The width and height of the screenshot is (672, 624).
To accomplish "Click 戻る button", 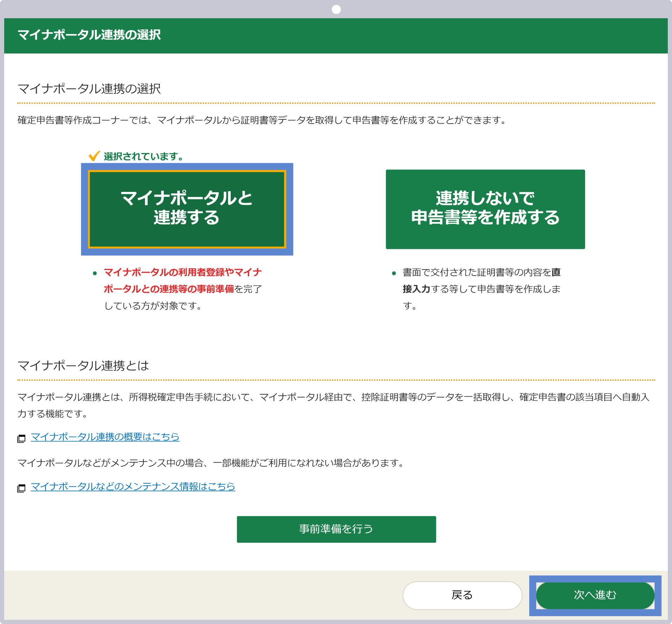I will point(462,595).
